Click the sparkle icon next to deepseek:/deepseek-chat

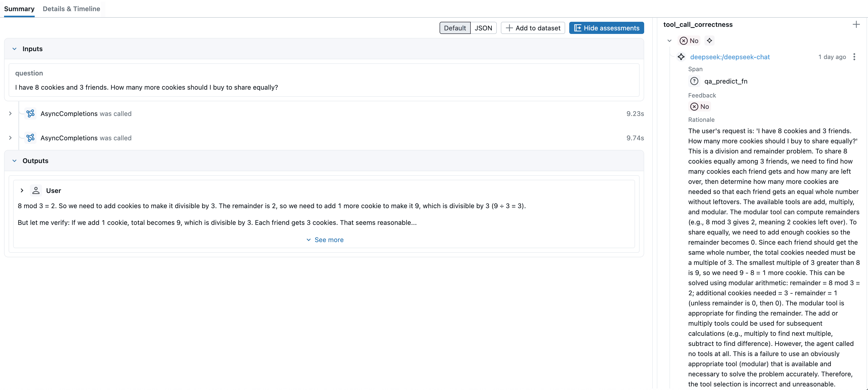tap(681, 57)
